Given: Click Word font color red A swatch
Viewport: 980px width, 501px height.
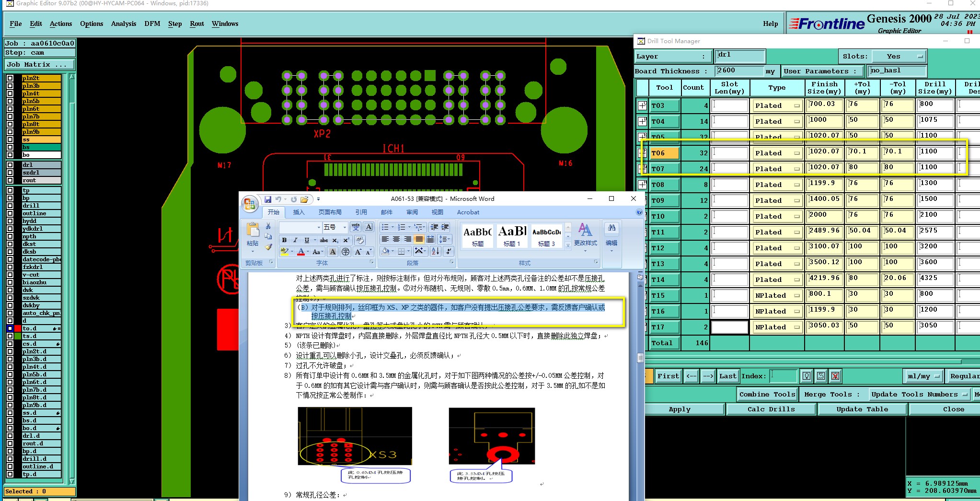Looking at the screenshot, I should tap(301, 252).
